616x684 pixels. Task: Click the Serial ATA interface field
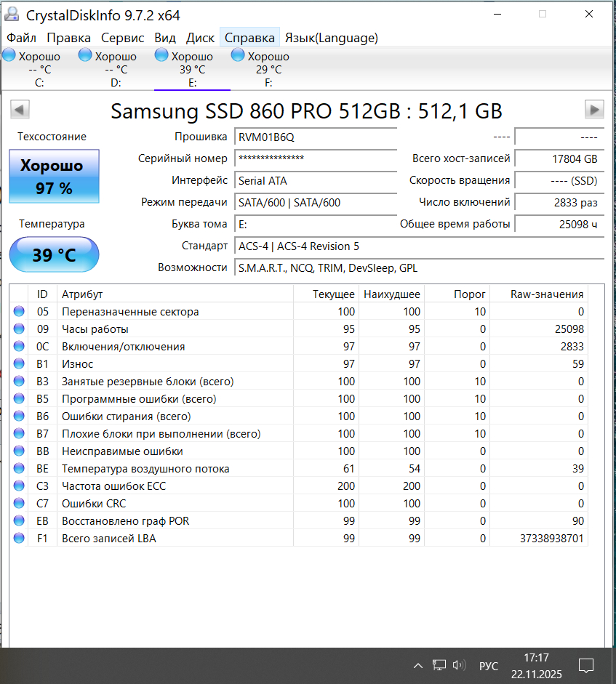316,180
